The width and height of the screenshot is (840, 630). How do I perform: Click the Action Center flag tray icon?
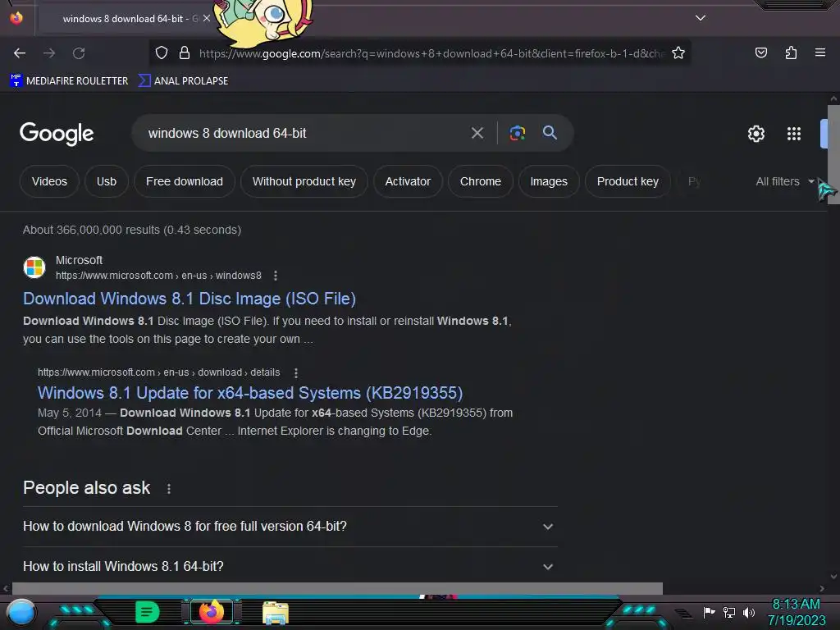click(710, 612)
